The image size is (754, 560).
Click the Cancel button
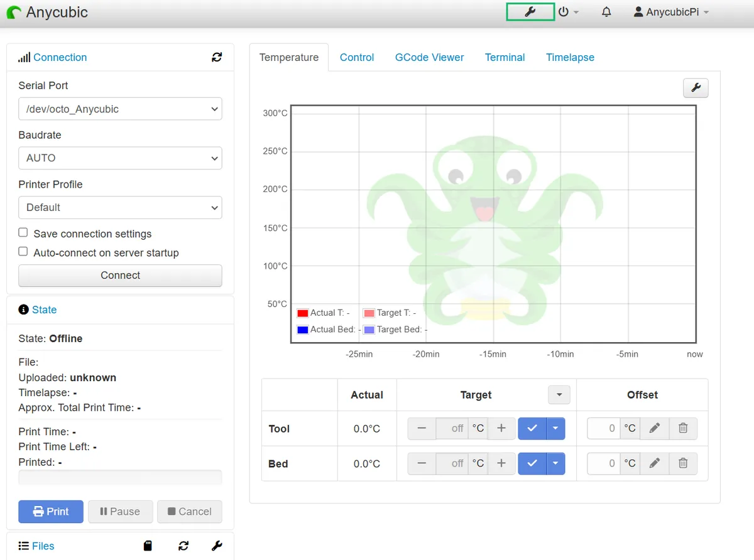coord(190,512)
